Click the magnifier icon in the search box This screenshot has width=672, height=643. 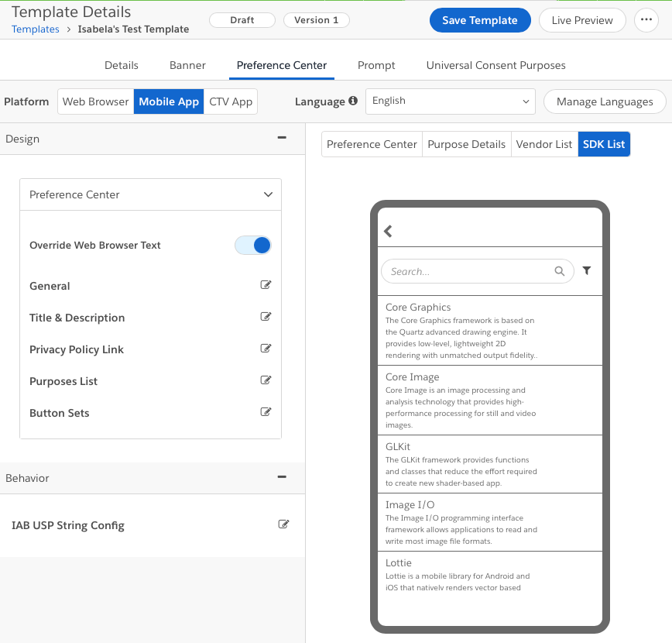[x=559, y=271]
